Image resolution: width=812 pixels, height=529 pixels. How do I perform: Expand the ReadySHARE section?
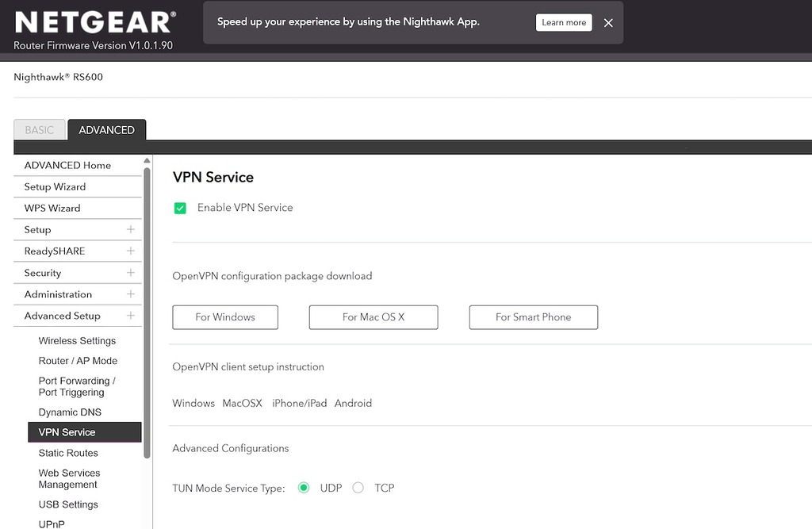coord(131,251)
